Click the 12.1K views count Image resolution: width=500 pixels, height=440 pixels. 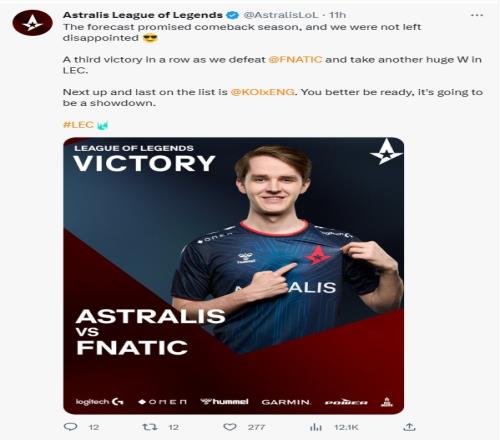[346, 427]
